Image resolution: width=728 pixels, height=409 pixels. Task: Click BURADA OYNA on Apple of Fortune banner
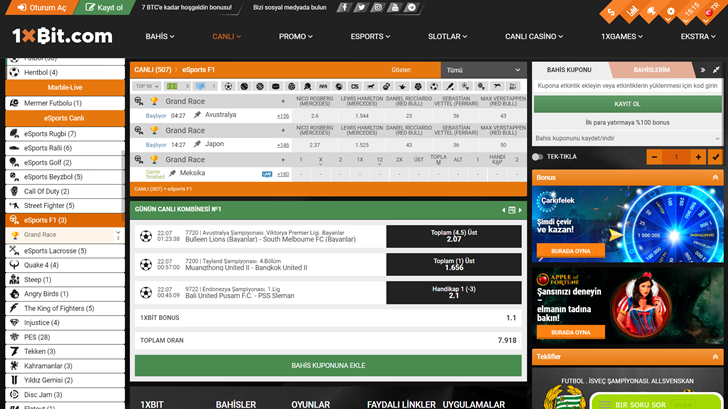click(x=571, y=332)
